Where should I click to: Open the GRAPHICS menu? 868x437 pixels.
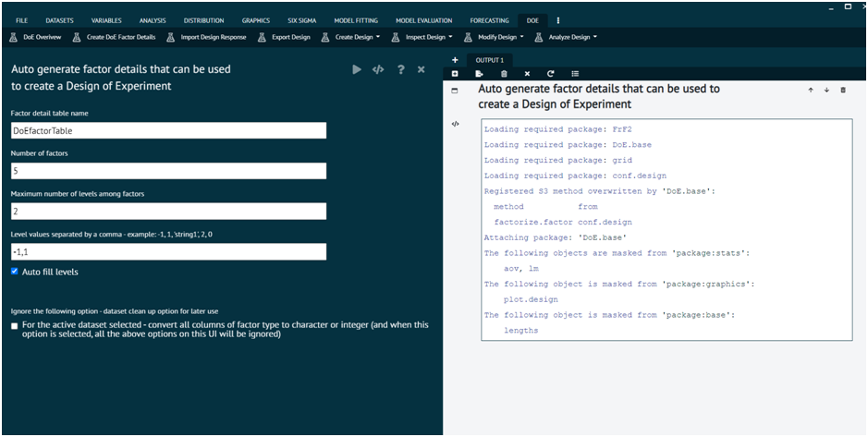[256, 20]
